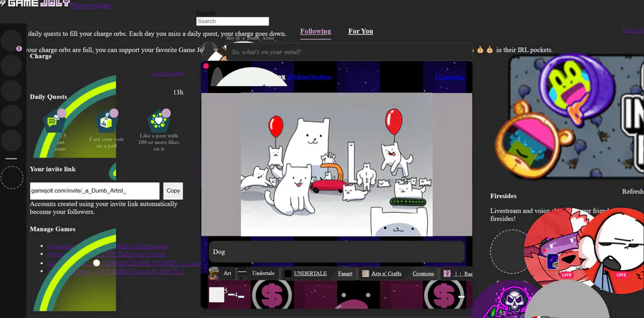This screenshot has height=318, width=644.
Task: Click the 'Firesides' heading
Action: pyautogui.click(x=503, y=196)
